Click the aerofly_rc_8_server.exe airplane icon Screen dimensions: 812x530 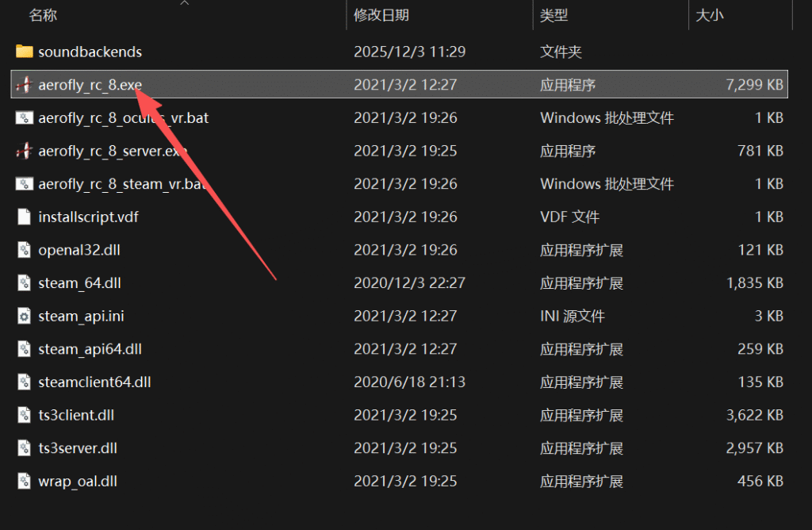pos(24,151)
